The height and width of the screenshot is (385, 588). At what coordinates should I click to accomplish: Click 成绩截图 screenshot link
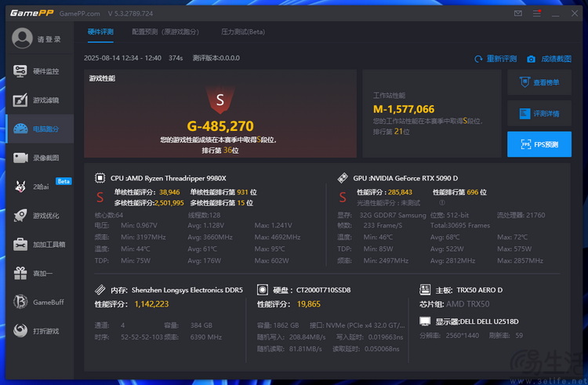[x=556, y=59]
